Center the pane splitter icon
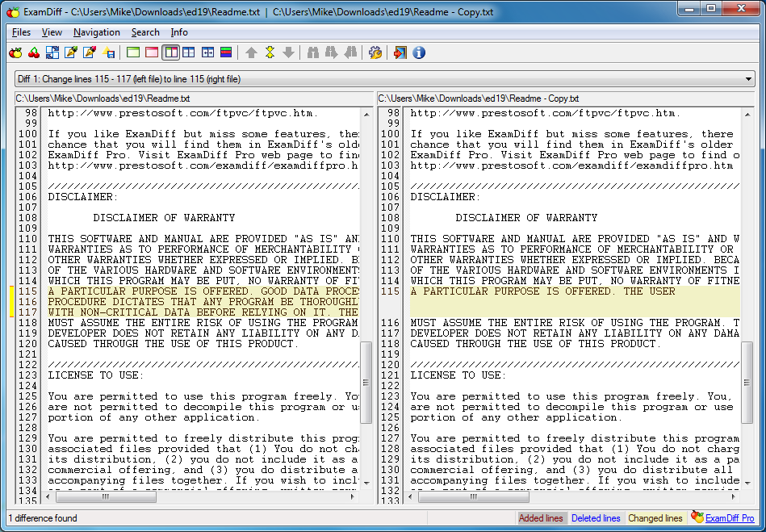766x532 pixels. point(207,52)
